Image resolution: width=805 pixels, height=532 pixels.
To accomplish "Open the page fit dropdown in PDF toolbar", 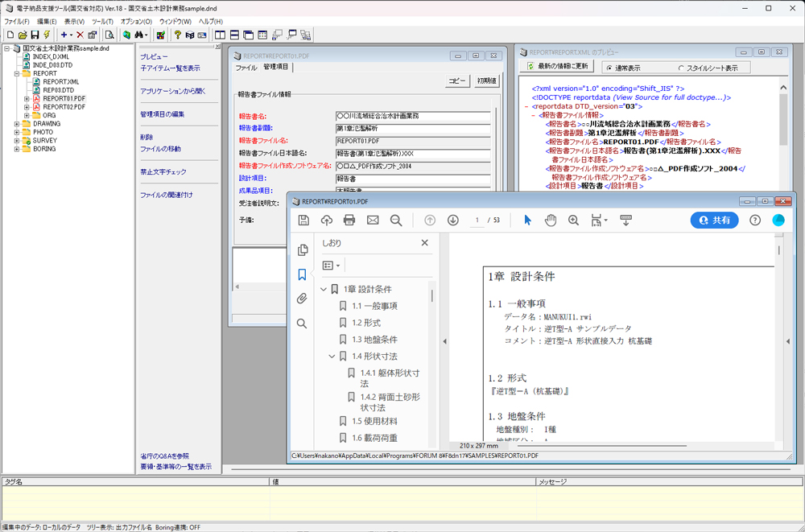I will click(x=599, y=221).
